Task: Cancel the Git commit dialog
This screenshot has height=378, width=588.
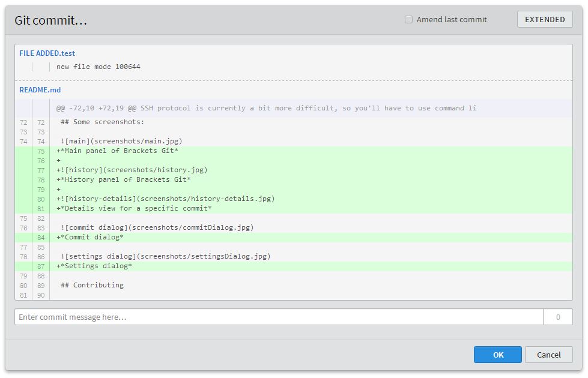Action: point(548,355)
